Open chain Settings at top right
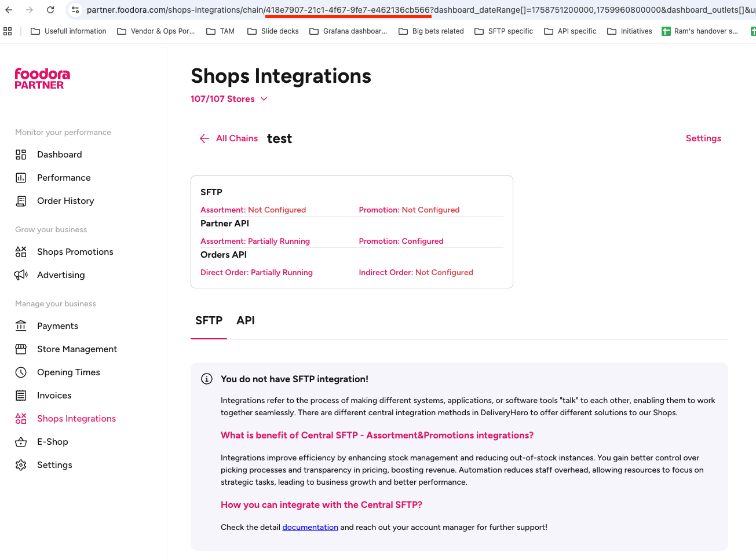Image resolution: width=756 pixels, height=560 pixels. (703, 138)
